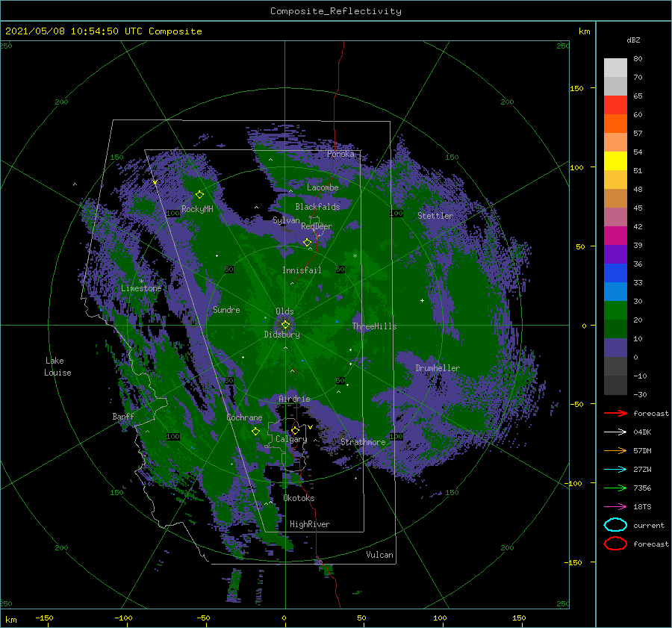Click the Composite_Reflectivity title
The width and height of the screenshot is (672, 628).
(x=336, y=11)
